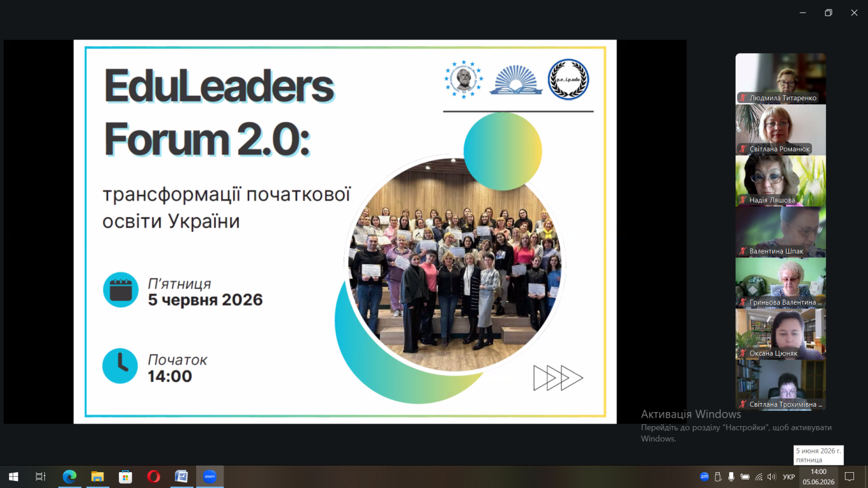Open the Windows Start menu
The height and width of the screenshot is (488, 868).
[x=13, y=476]
